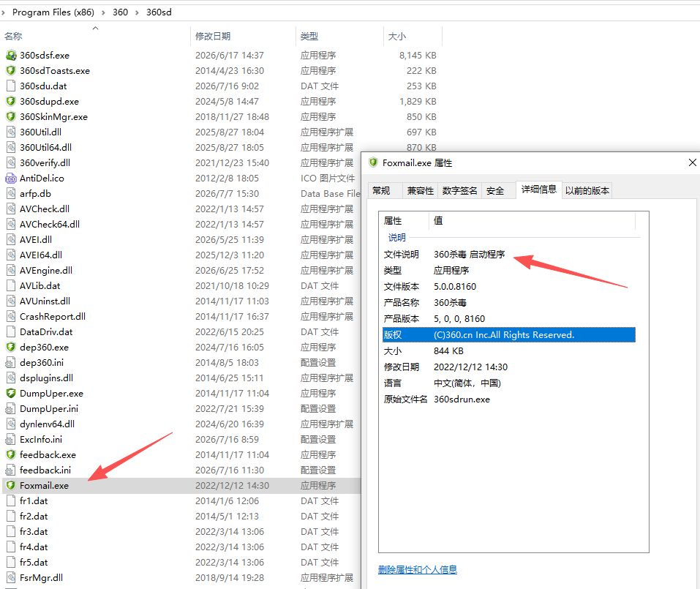Click the AntiDel.ico icon image

coord(11,179)
